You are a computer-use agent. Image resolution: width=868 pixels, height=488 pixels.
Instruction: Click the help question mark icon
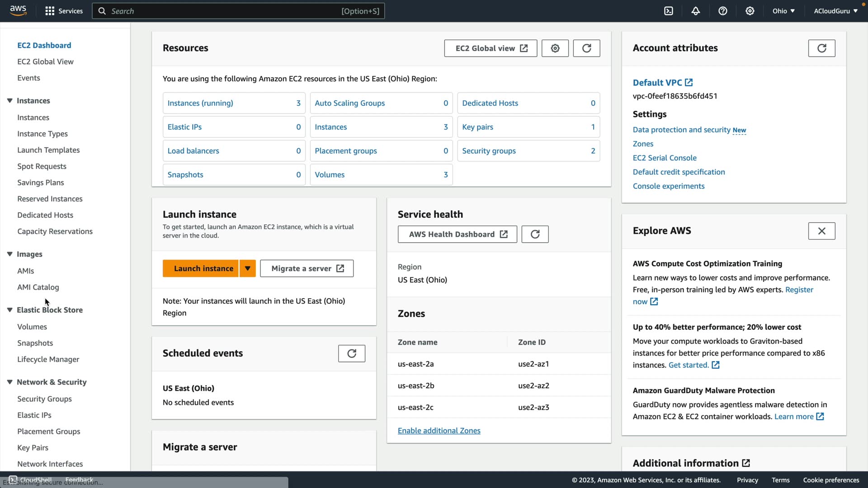pyautogui.click(x=723, y=11)
